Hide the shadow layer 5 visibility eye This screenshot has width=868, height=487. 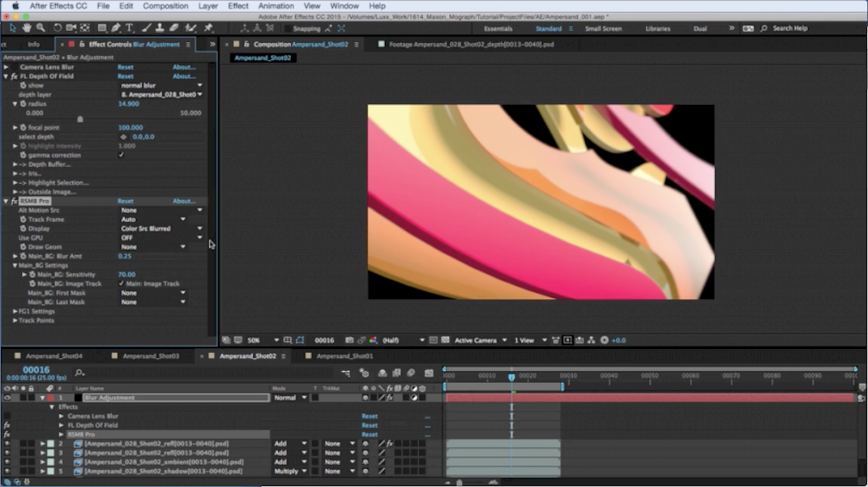pyautogui.click(x=7, y=471)
